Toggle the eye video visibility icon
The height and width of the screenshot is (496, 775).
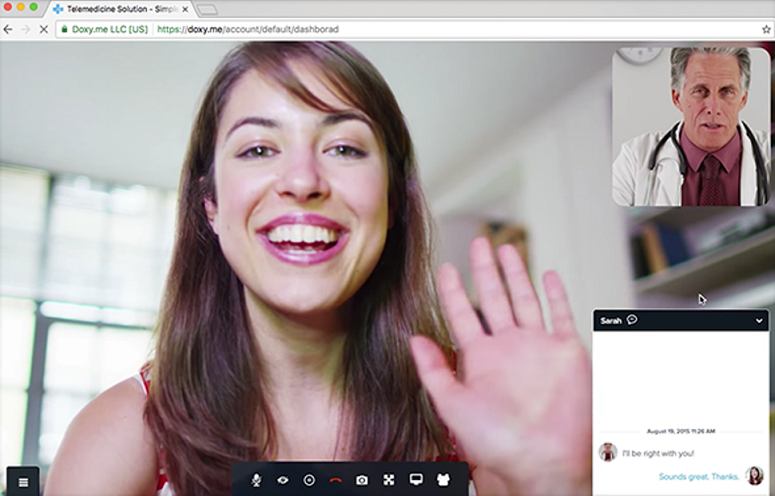[283, 480]
